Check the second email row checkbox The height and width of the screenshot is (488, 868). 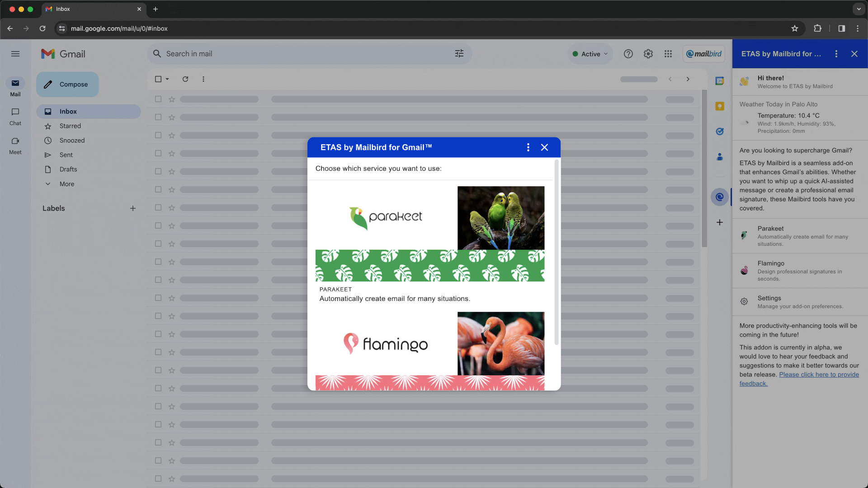(x=158, y=117)
